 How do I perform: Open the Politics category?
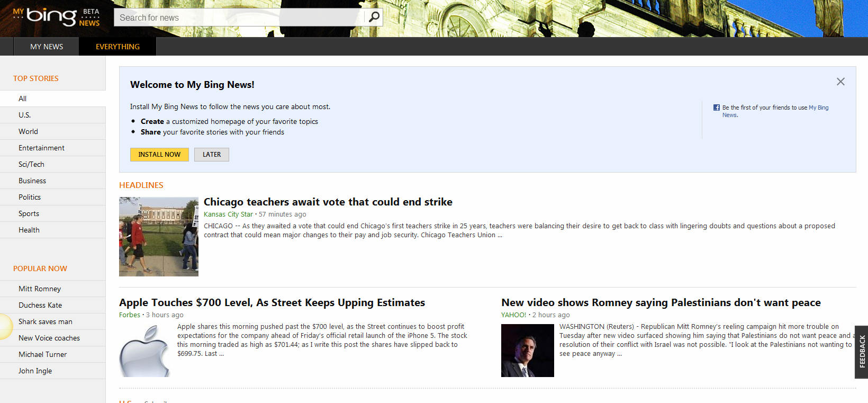coord(53,197)
